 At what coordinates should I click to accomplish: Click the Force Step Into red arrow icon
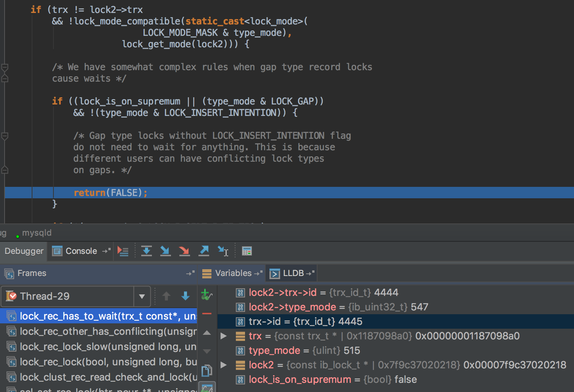[184, 251]
